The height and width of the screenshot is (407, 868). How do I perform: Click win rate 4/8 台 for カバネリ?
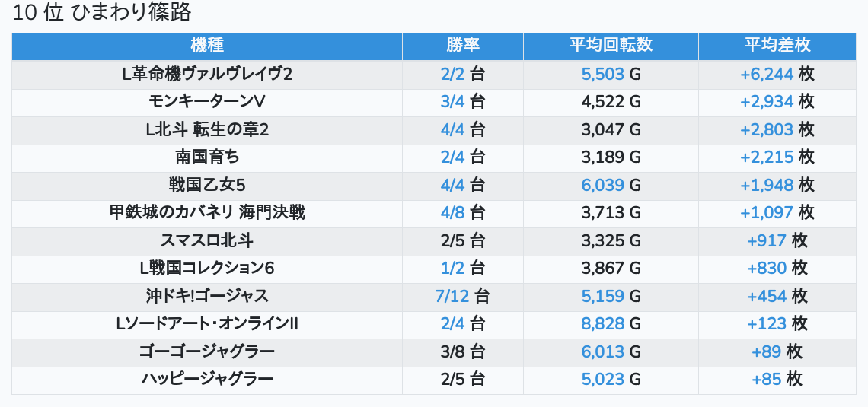[463, 213]
